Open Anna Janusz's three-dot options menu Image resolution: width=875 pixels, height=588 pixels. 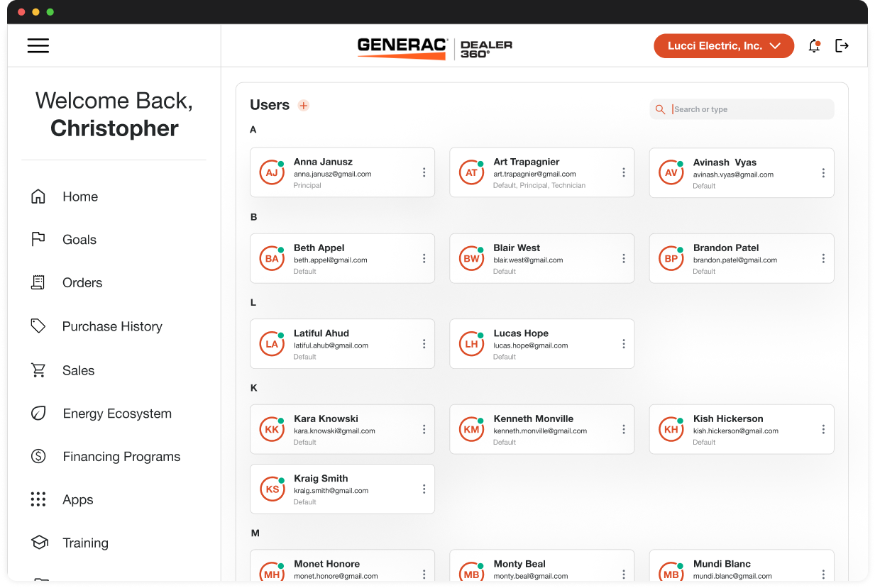pos(424,172)
